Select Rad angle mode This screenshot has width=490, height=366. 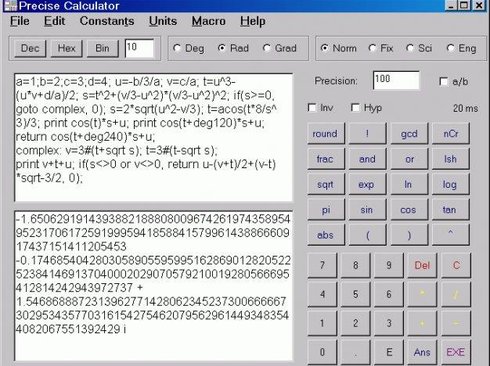233,48
